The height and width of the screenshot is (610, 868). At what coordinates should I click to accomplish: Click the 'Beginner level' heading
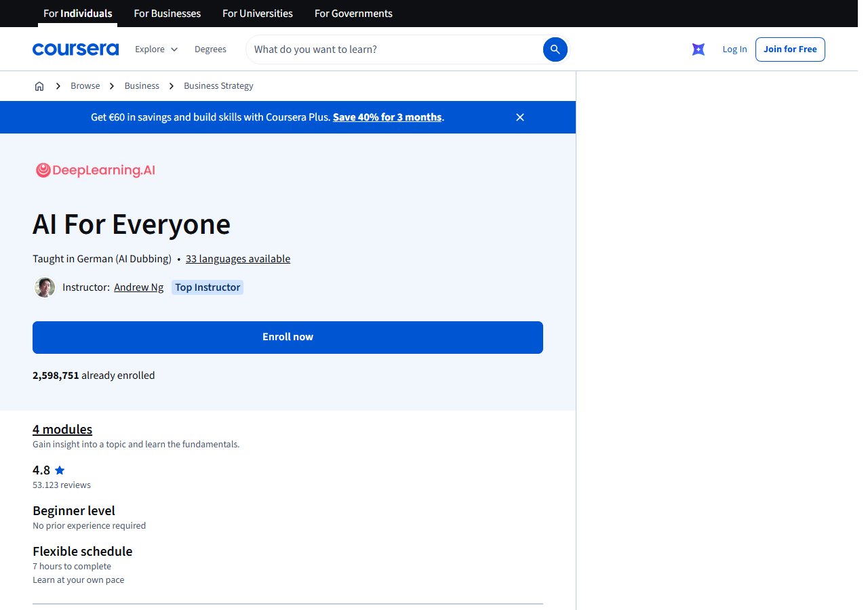pos(74,510)
